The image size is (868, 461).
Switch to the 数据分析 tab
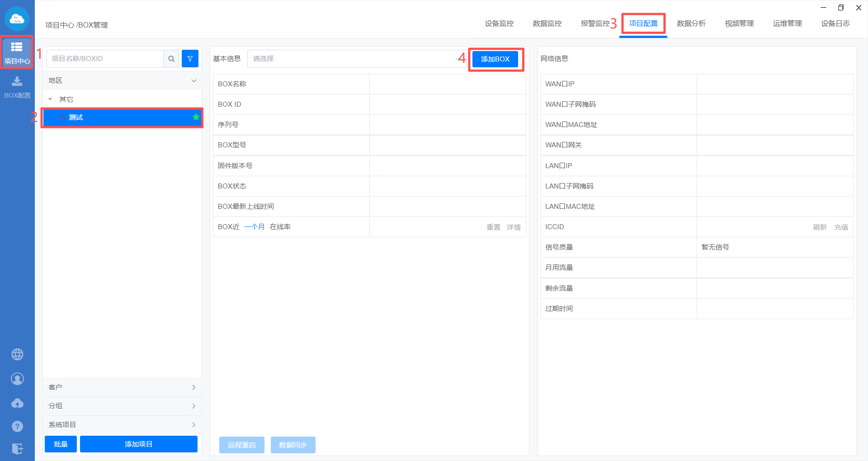(x=691, y=24)
